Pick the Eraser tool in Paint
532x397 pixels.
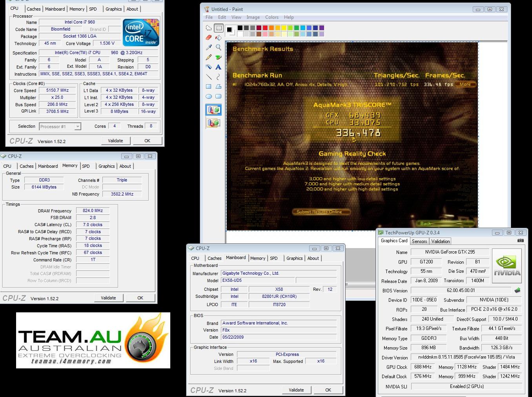pyautogui.click(x=209, y=38)
